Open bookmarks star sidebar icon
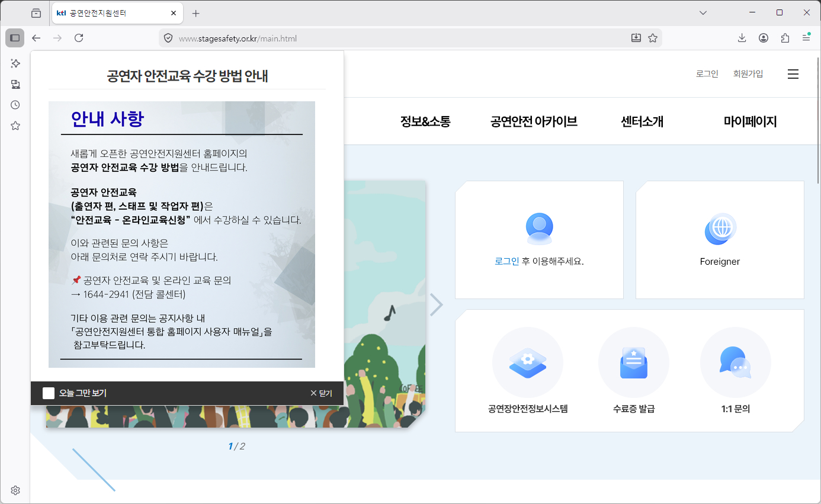The width and height of the screenshot is (821, 504). (15, 126)
